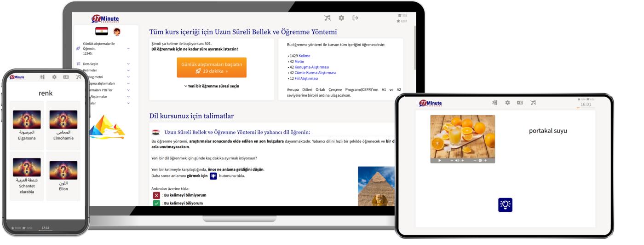Open the gear settings on tablet header
The width and height of the screenshot is (644, 245).
507,103
